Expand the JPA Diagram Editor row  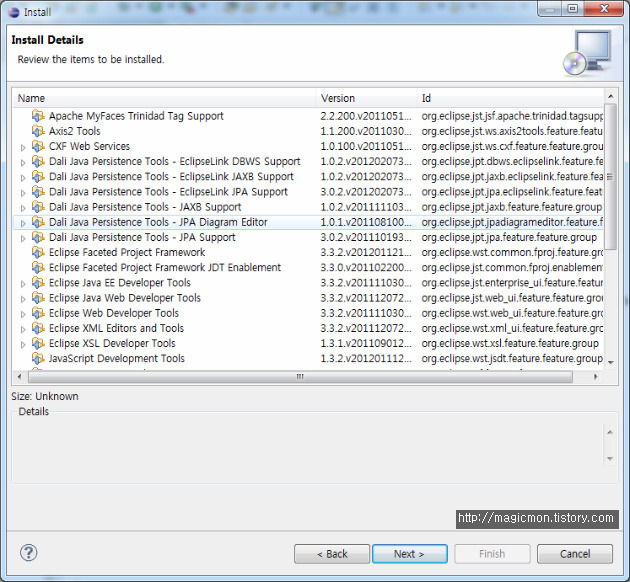pos(23,223)
